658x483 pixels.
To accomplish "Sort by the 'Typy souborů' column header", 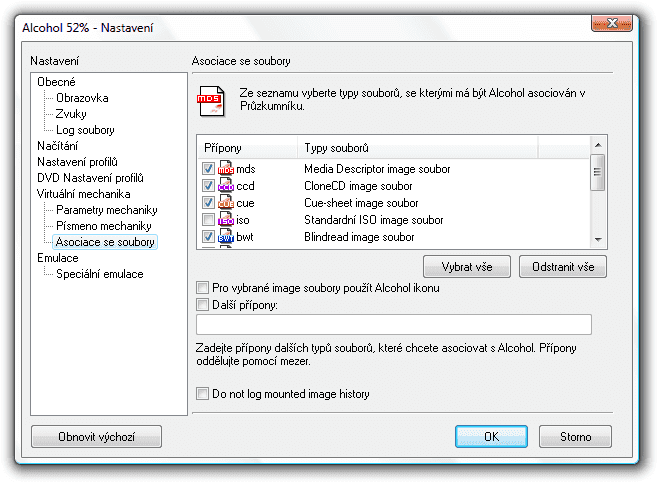I will click(418, 148).
